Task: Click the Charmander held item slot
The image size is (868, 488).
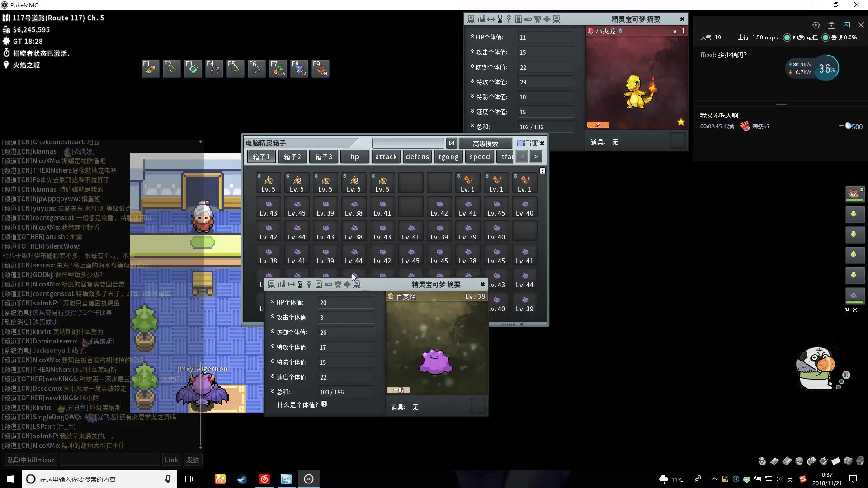Action: point(677,141)
